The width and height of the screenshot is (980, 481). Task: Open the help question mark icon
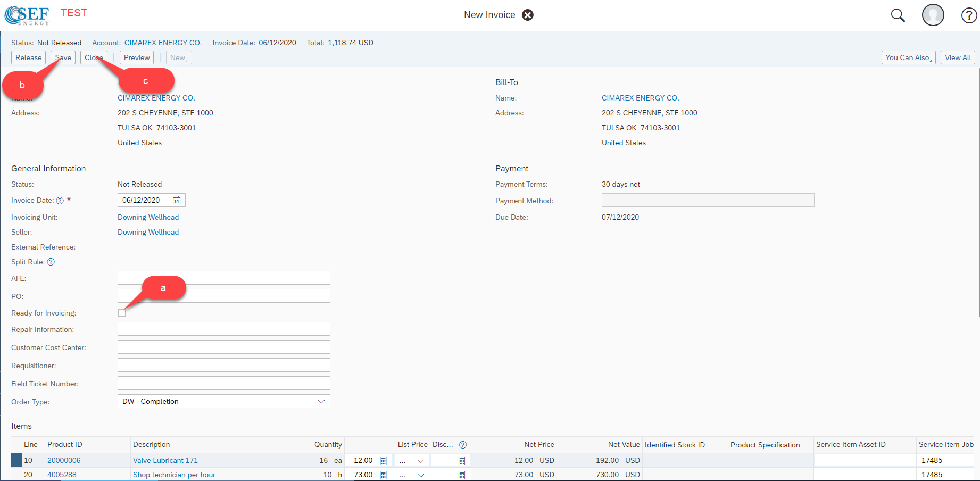click(969, 15)
